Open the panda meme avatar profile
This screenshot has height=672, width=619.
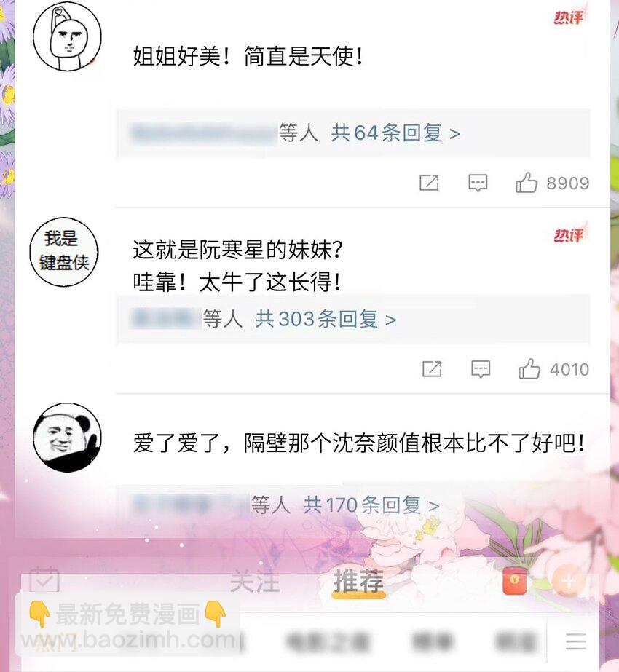tap(67, 437)
